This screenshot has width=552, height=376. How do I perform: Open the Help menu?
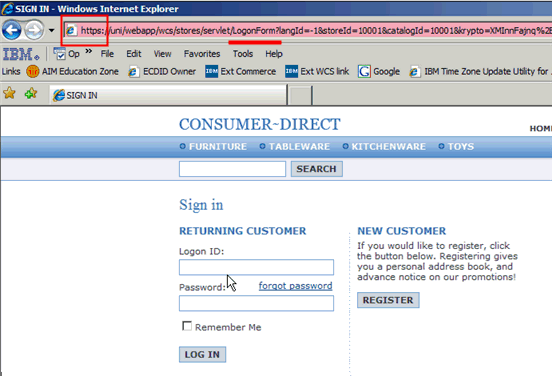(274, 54)
